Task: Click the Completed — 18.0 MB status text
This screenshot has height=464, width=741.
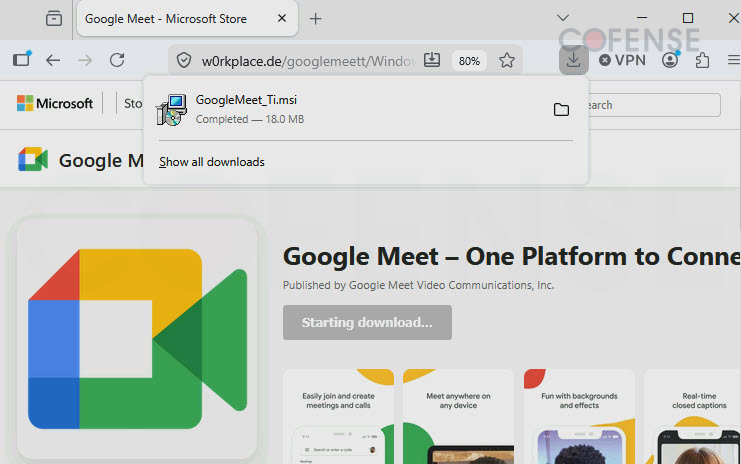Action: tap(250, 120)
